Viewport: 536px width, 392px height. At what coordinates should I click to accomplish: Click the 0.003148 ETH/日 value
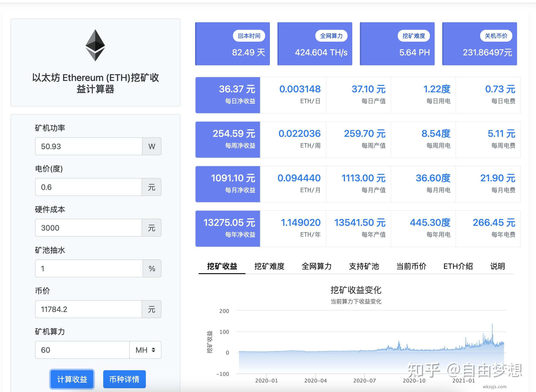pyautogui.click(x=300, y=89)
